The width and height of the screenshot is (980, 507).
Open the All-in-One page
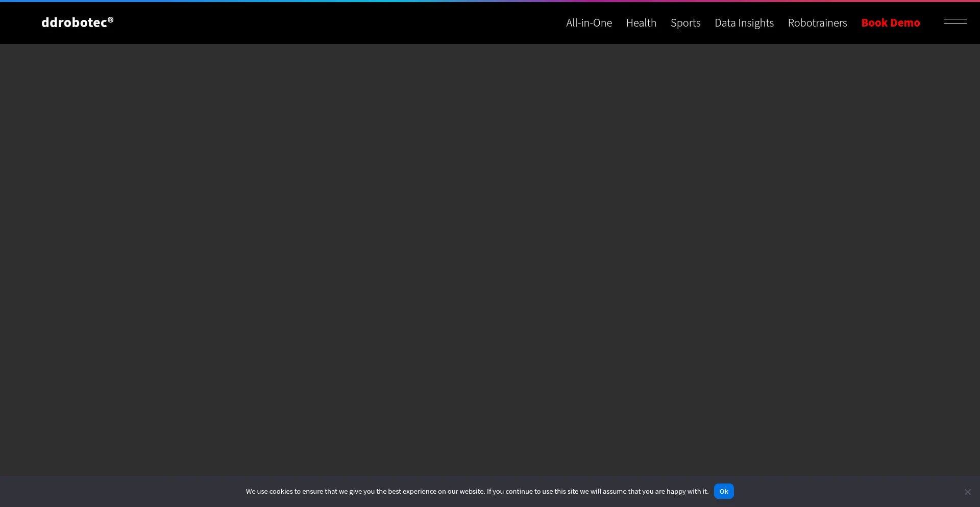pos(589,23)
